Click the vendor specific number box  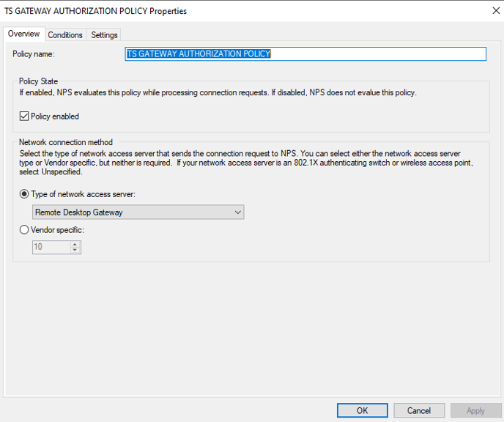(51, 247)
